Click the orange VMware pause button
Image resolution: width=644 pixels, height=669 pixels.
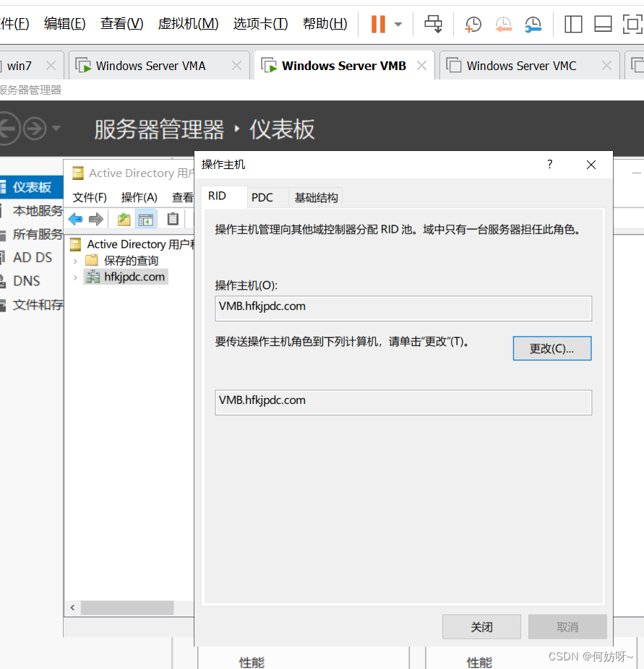coord(378,24)
